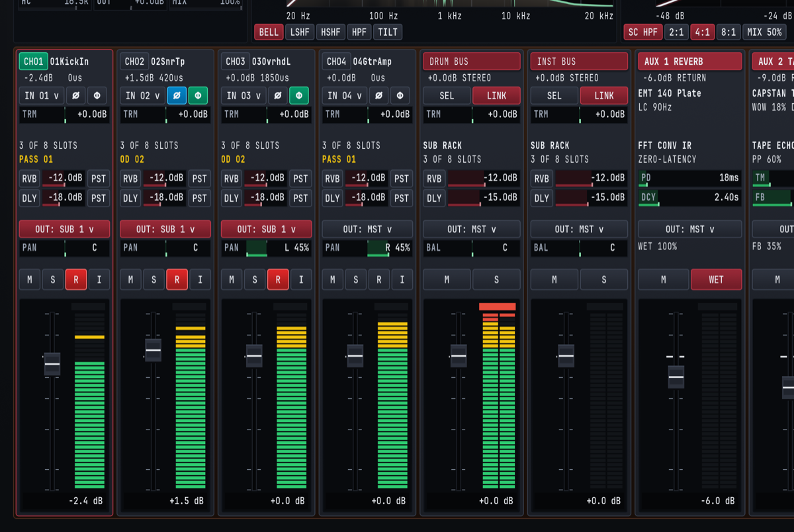This screenshot has width=794, height=532.
Task: Click SEL on the INST BUS
Action: pos(554,95)
